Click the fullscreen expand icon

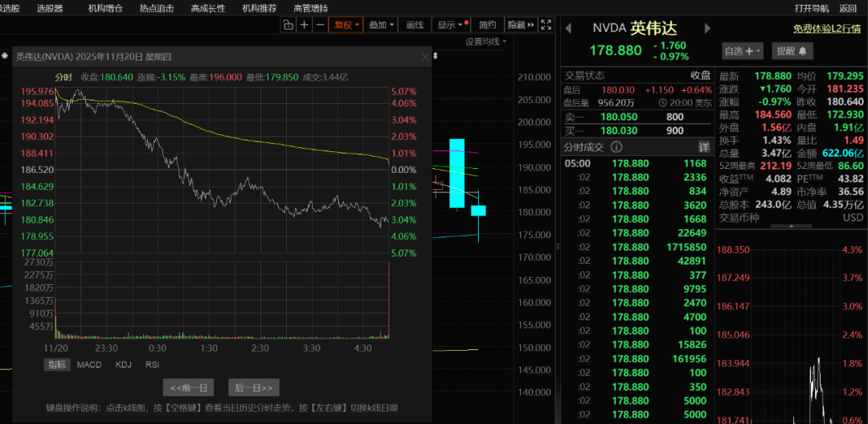(x=546, y=25)
